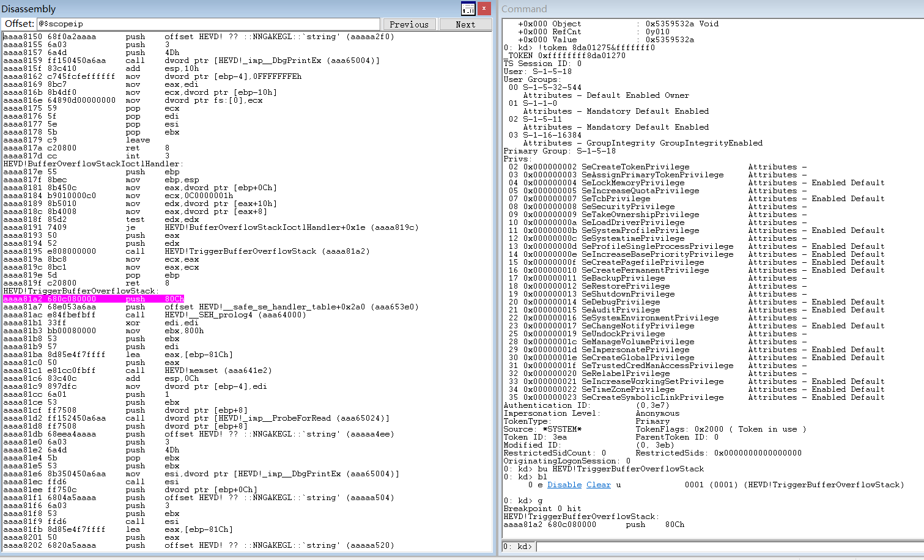The width and height of the screenshot is (924, 560).
Task: Click the Next button in Disassembly
Action: click(465, 24)
